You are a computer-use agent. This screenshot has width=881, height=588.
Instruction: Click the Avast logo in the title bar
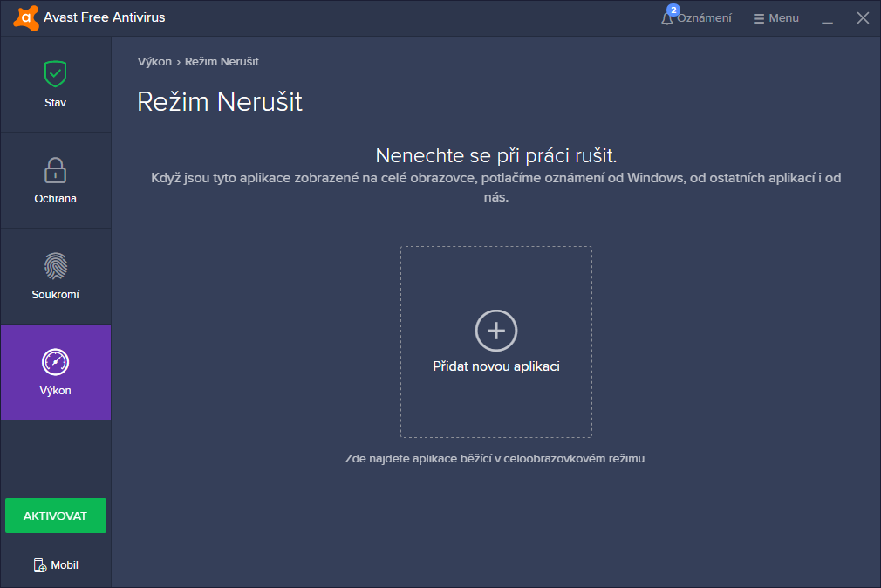[25, 17]
